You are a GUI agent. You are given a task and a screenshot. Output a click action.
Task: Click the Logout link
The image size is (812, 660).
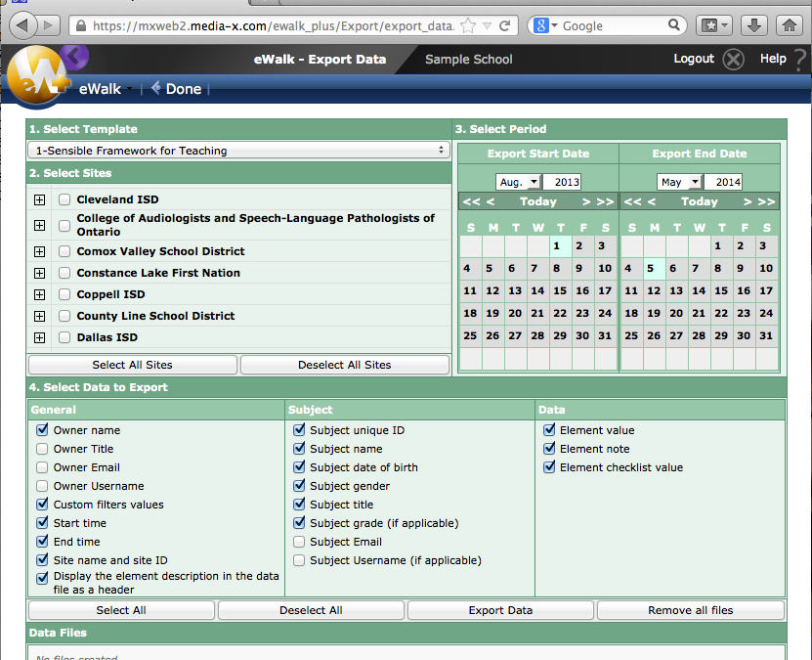click(x=694, y=59)
